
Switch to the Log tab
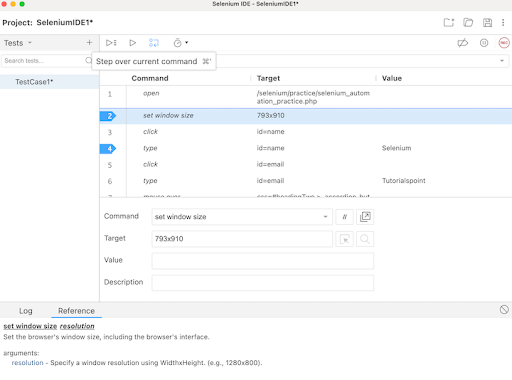[26, 311]
